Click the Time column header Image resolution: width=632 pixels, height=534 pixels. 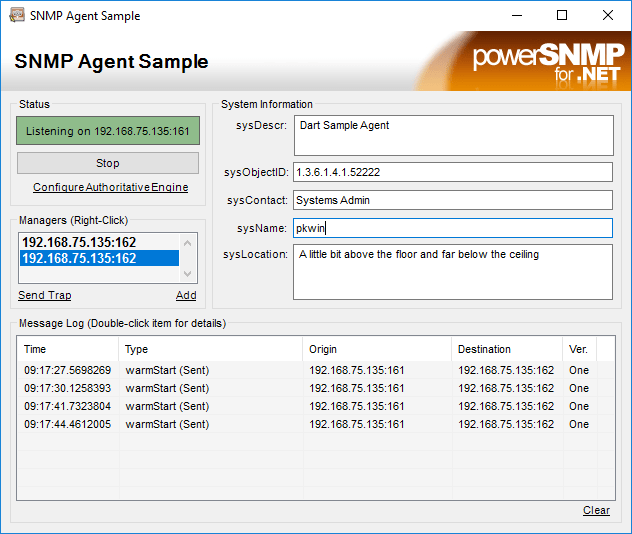pyautogui.click(x=68, y=349)
